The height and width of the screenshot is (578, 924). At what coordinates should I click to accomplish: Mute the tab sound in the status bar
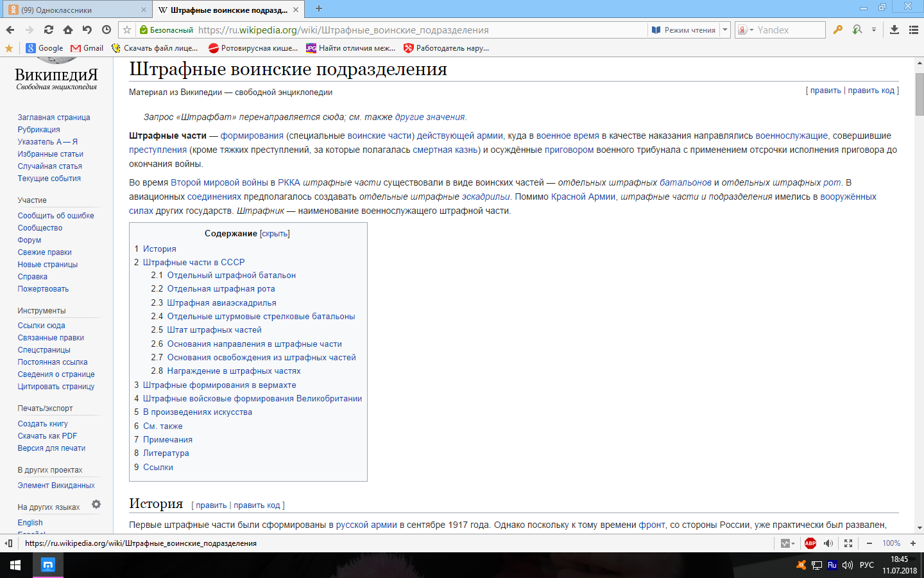coord(828,543)
